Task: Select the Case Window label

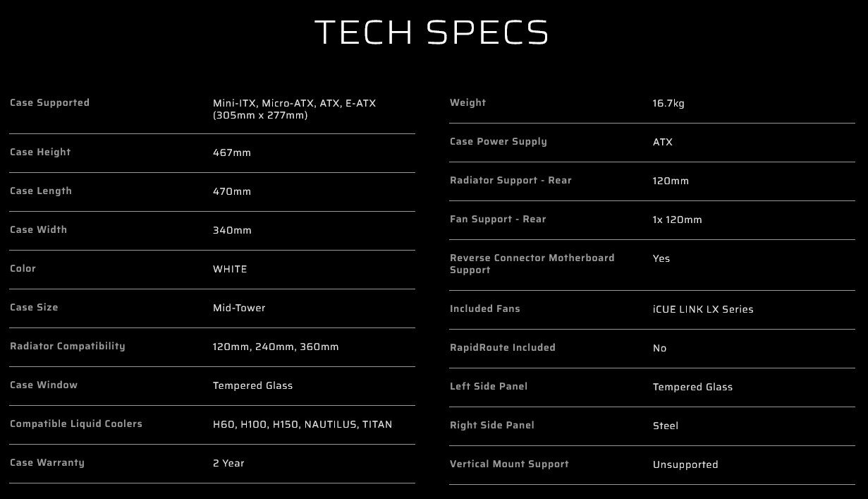Action: tap(44, 385)
